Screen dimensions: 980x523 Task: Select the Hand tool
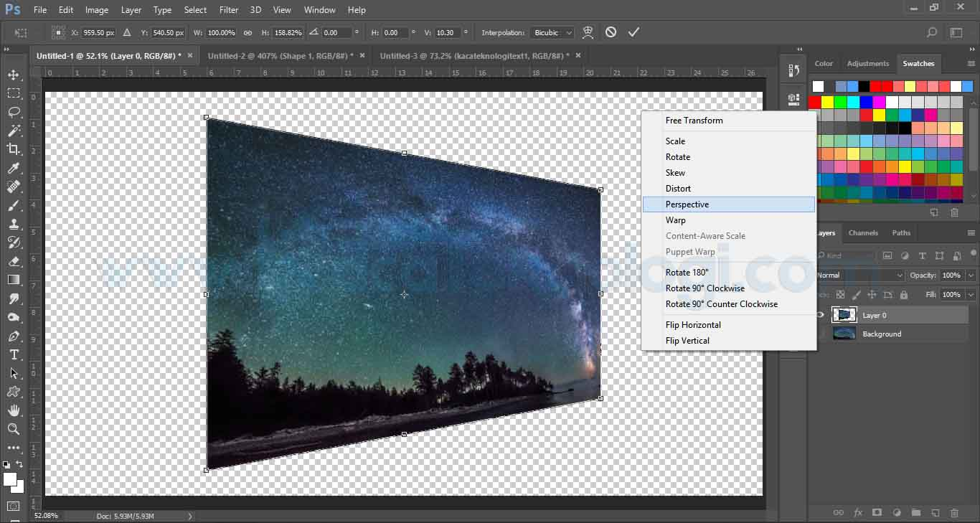pos(14,410)
